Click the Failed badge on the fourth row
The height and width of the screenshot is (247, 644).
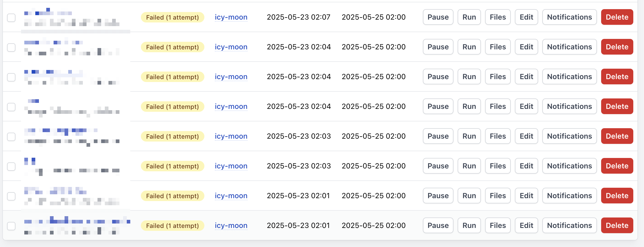click(x=172, y=106)
